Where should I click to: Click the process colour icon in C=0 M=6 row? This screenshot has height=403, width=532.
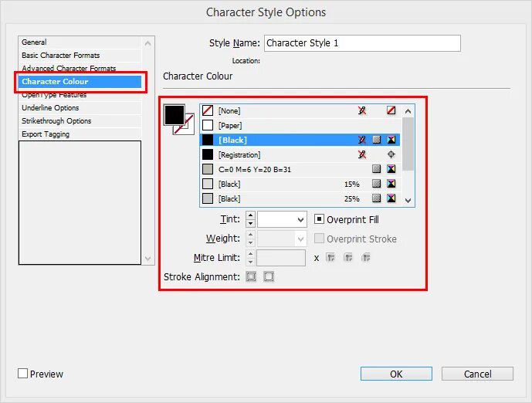tap(376, 169)
